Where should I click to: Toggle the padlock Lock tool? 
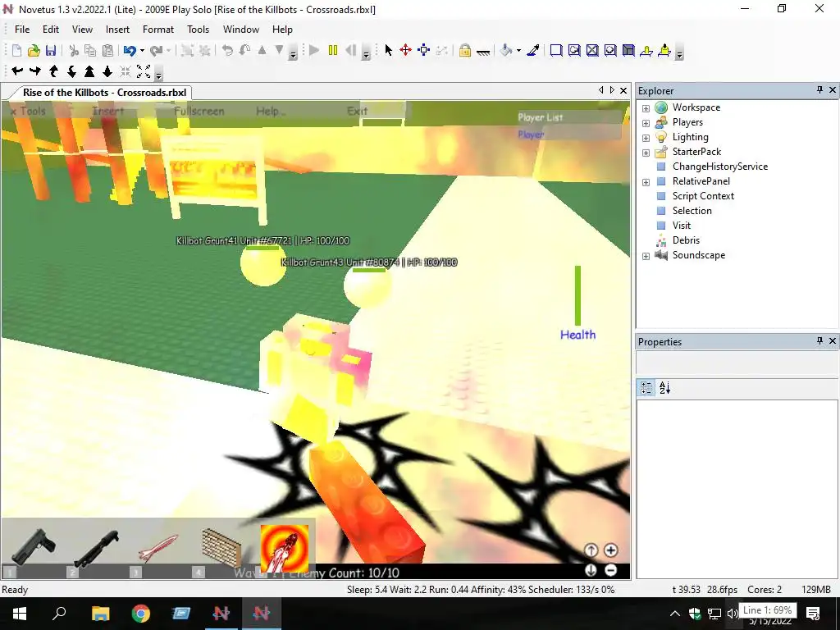464,50
